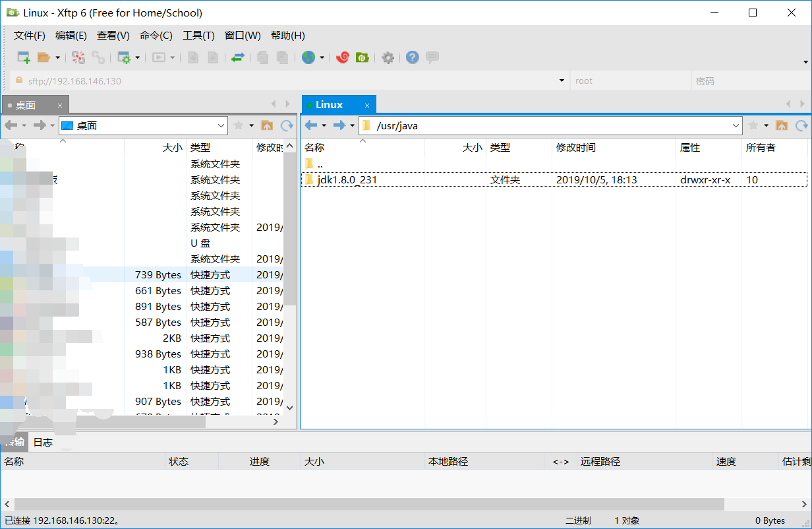Image resolution: width=812 pixels, height=529 pixels.
Task: Click the red Xshell swirl icon
Action: click(342, 57)
